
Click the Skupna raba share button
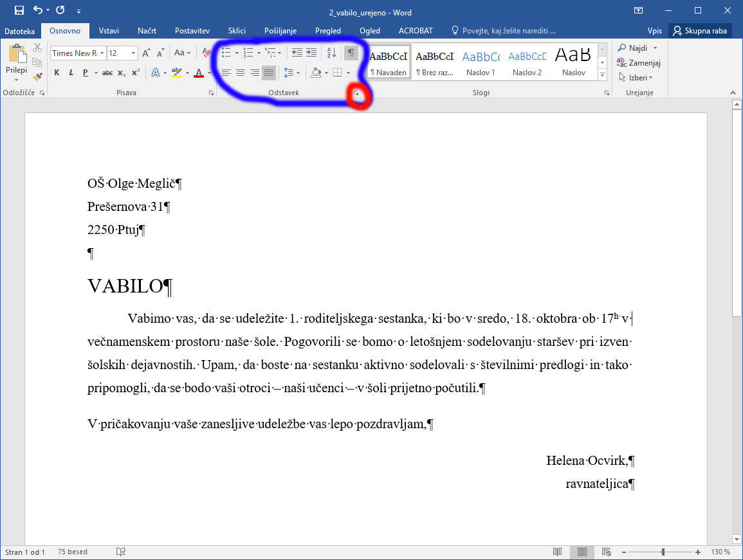pyautogui.click(x=701, y=31)
